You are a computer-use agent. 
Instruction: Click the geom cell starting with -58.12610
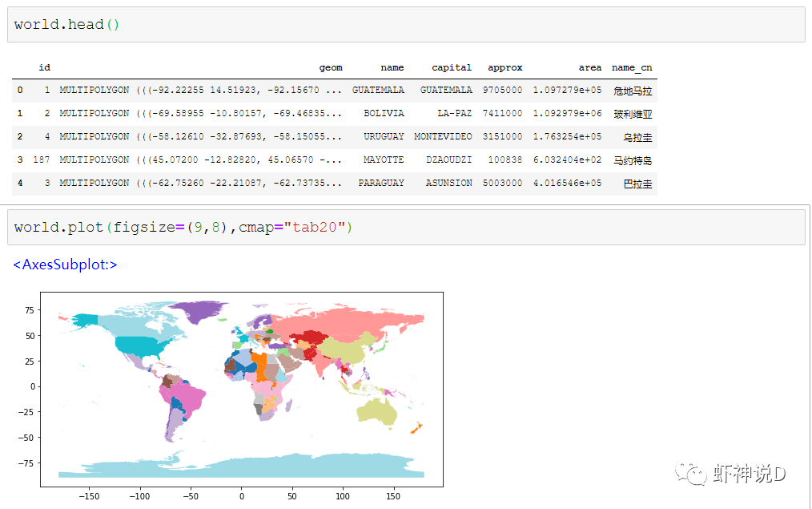coord(201,136)
